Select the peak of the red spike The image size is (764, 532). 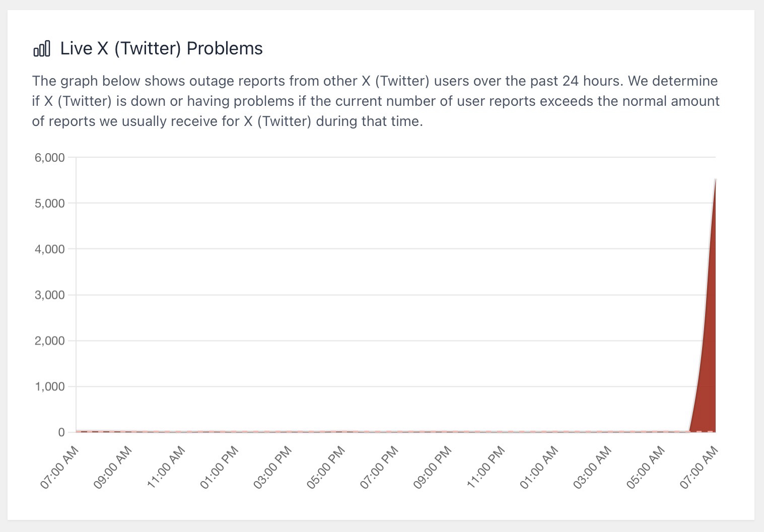[715, 180]
